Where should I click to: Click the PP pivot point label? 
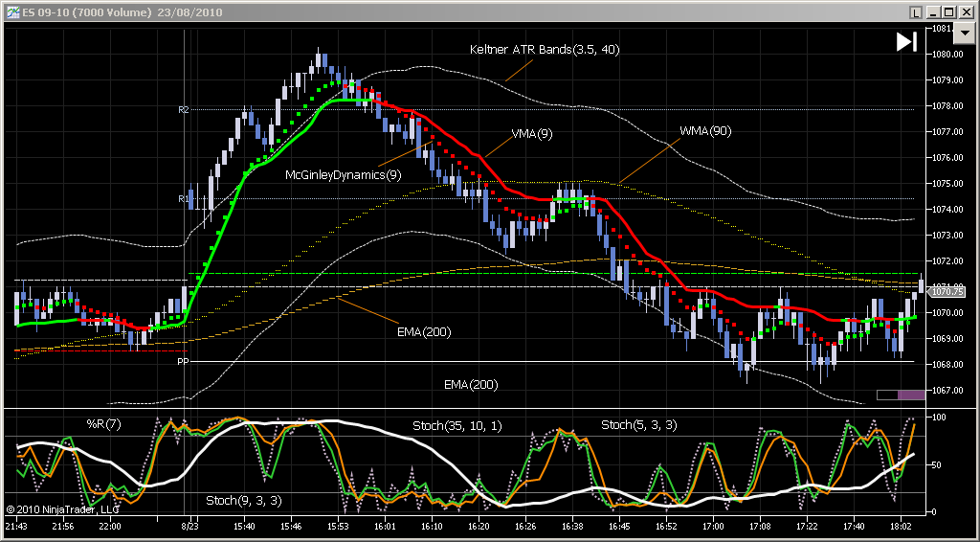[183, 361]
